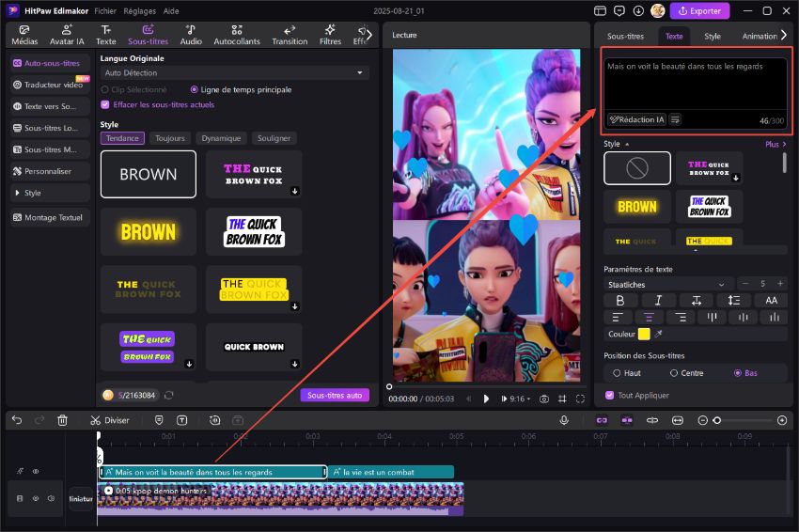Toggle video track visibility eye
The image size is (799, 532).
36,498
